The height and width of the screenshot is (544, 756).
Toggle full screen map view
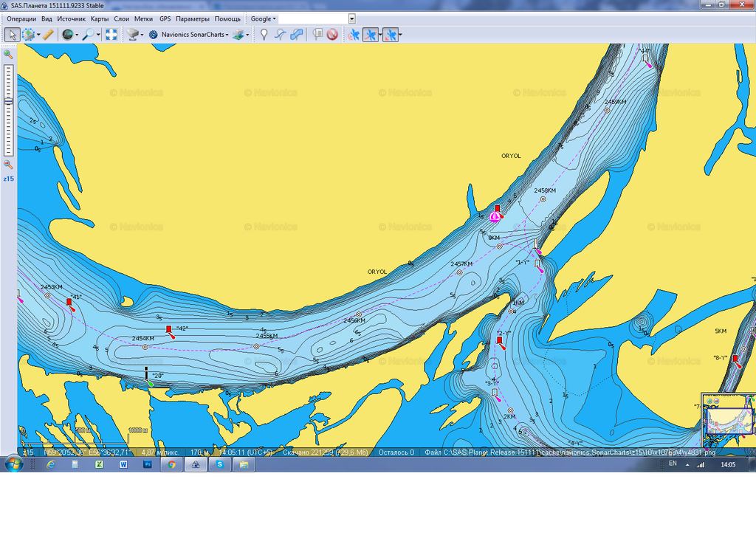[x=111, y=35]
